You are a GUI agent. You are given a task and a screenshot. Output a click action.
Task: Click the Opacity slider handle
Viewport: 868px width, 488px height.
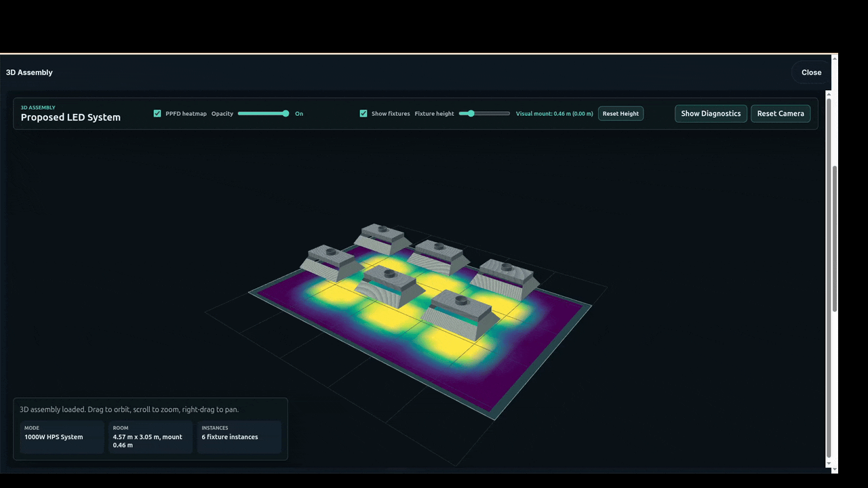click(285, 113)
